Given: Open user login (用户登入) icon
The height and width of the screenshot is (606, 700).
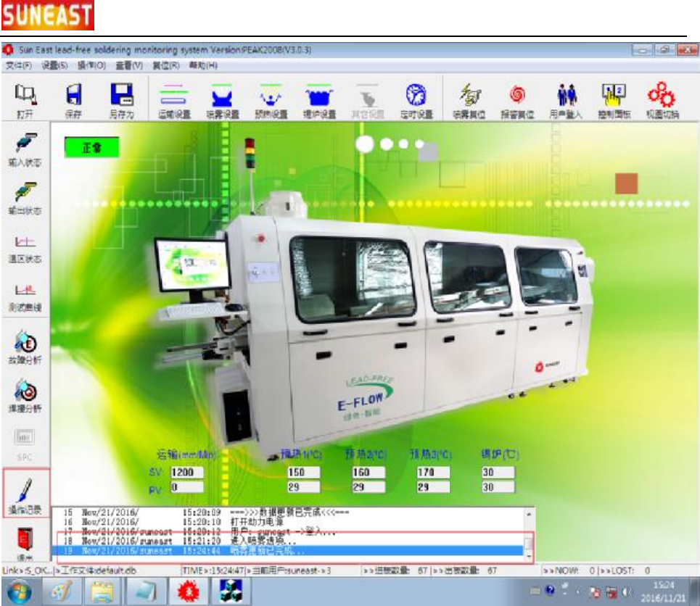Looking at the screenshot, I should point(566,101).
